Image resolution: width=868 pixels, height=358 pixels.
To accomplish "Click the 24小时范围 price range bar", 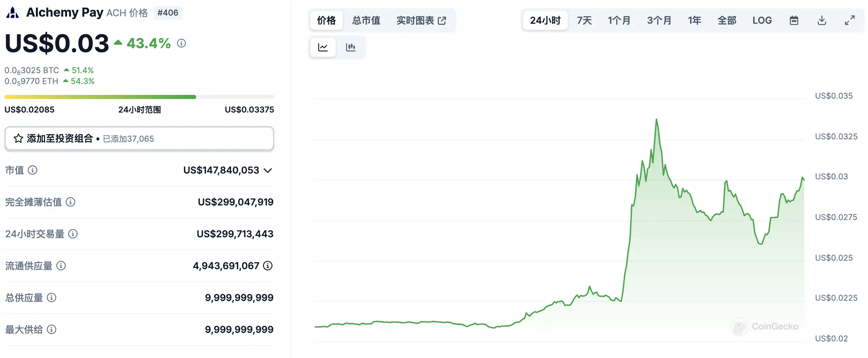I will (139, 97).
